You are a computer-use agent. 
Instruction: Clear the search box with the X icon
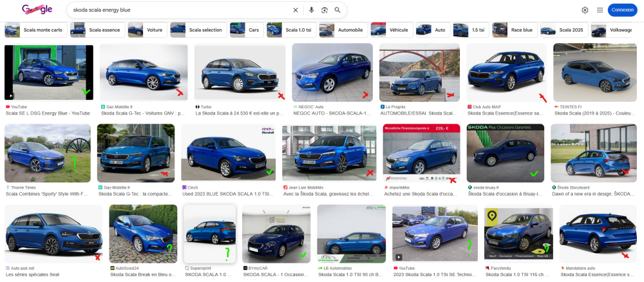tap(296, 10)
